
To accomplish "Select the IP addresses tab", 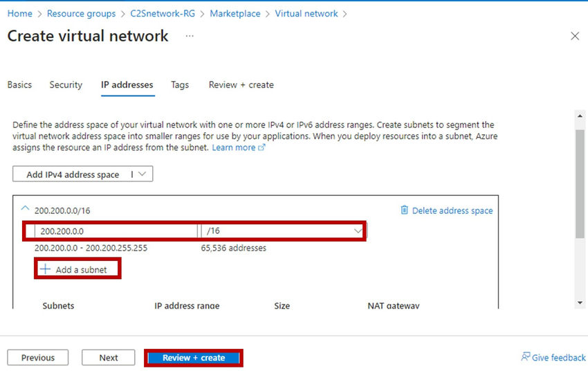I will pos(127,84).
